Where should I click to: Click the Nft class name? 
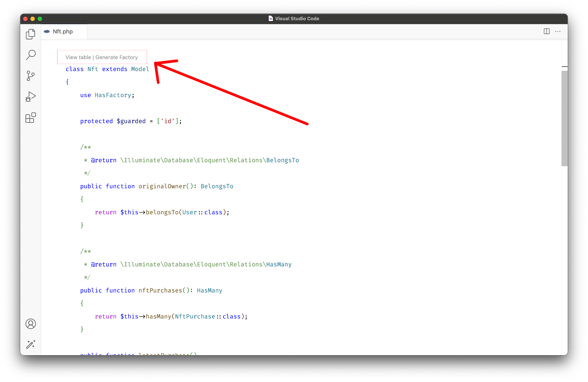click(x=93, y=69)
